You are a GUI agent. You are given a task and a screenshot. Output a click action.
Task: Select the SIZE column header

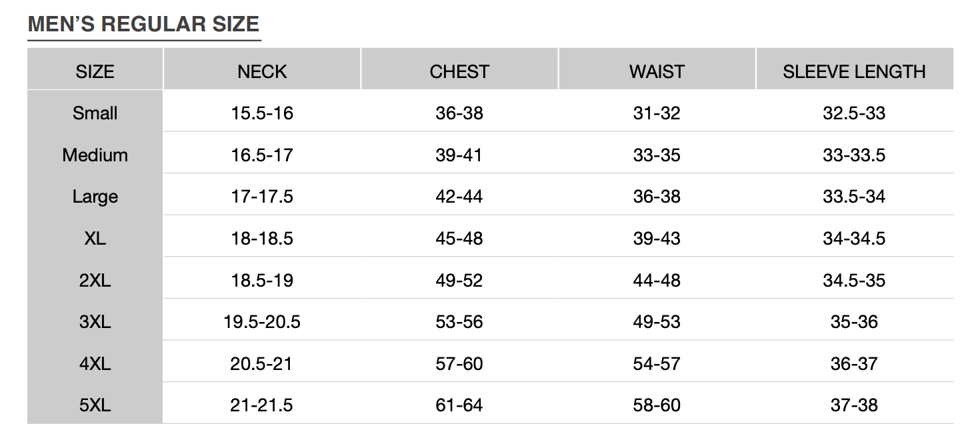[95, 71]
